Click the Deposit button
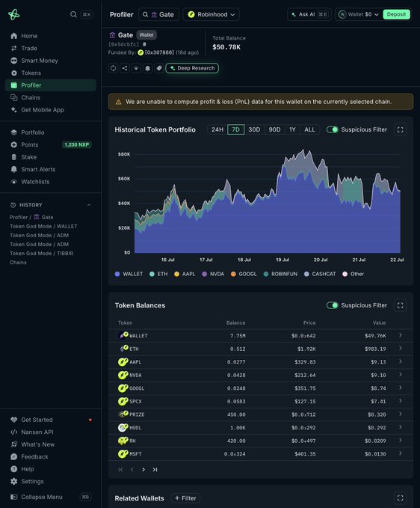The image size is (420, 508). pos(396,14)
